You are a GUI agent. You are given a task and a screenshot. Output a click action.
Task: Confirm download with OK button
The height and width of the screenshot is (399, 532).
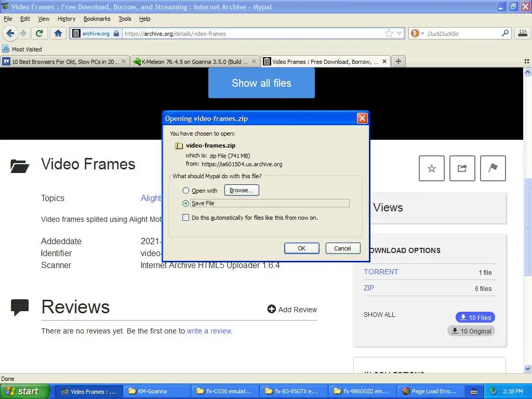(302, 248)
